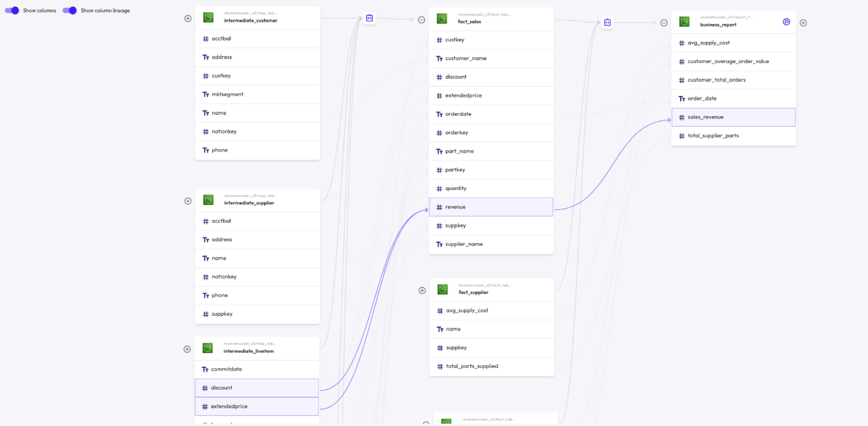
Task: Click the bucket icon on intermediate_supplier
Action: point(208,200)
